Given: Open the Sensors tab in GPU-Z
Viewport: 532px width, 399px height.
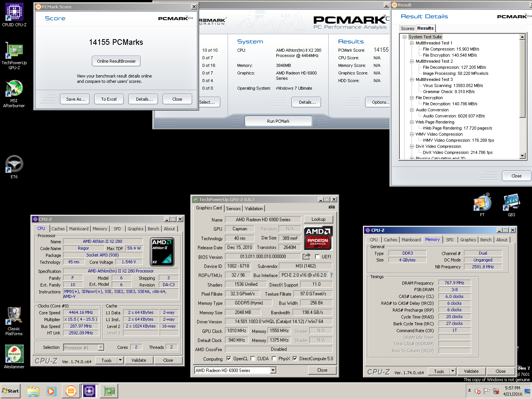Looking at the screenshot, I should [233, 208].
